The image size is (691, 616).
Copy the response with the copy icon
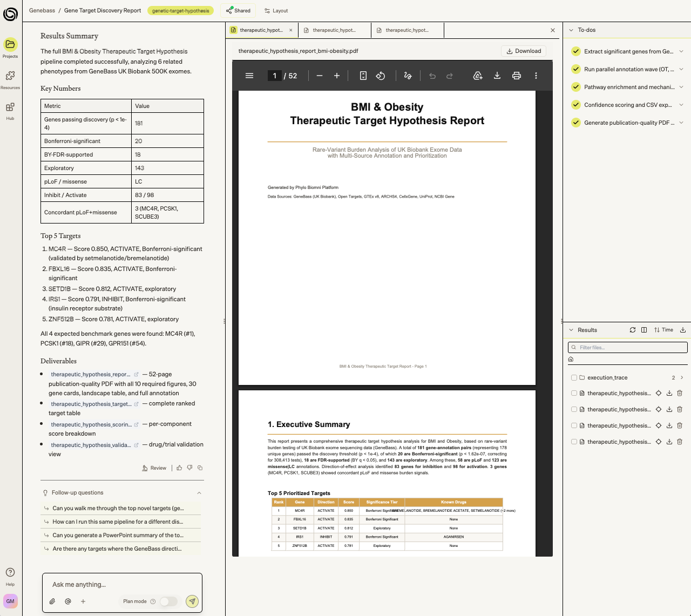200,468
